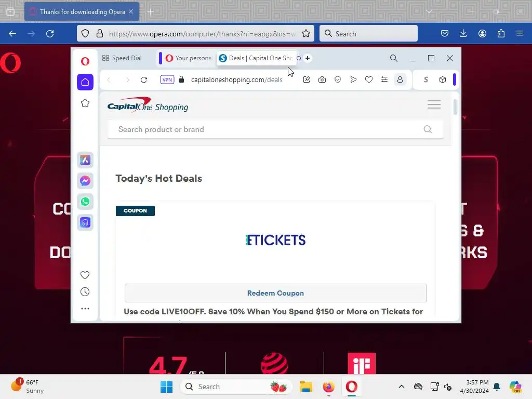
Task: Launch Aria AI from Opera sidebar
Action: click(x=85, y=160)
